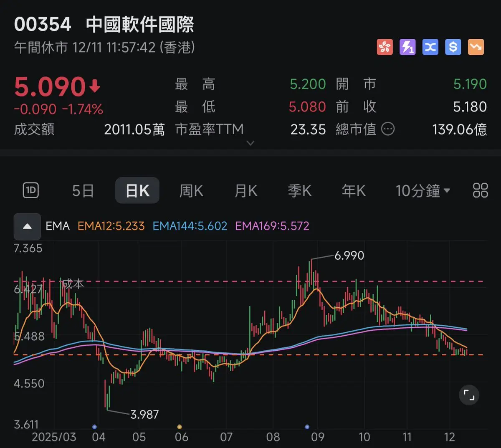This screenshot has width=501, height=448.
Task: Tap the 6.990 high price label
Action: [349, 256]
